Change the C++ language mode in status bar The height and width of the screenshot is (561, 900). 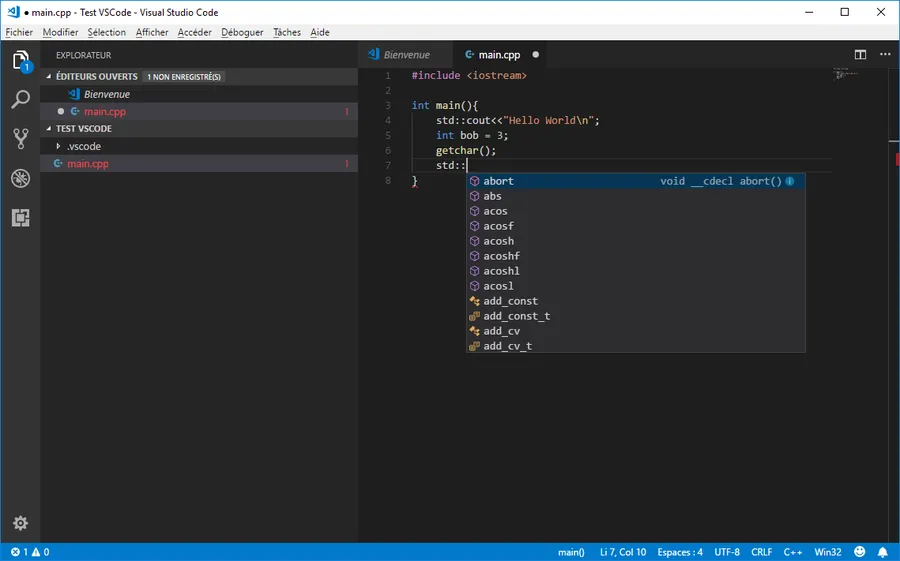click(792, 552)
